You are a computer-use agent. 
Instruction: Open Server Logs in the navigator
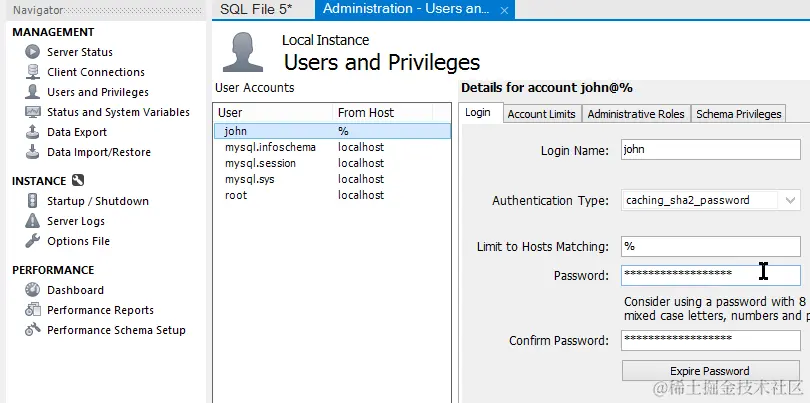(x=76, y=221)
